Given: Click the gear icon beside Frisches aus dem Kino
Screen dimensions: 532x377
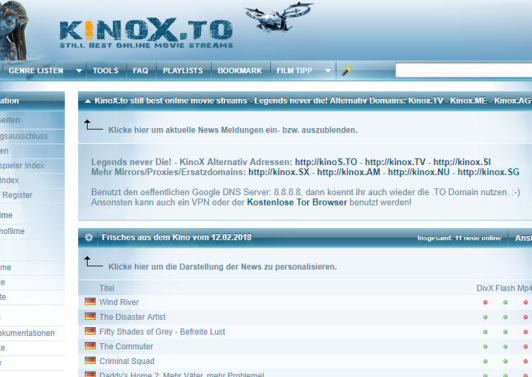Looking at the screenshot, I should pyautogui.click(x=89, y=238).
